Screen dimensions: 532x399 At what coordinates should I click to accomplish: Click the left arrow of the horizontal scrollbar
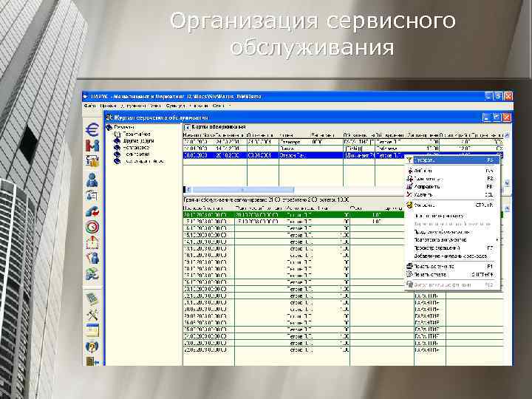(x=187, y=190)
